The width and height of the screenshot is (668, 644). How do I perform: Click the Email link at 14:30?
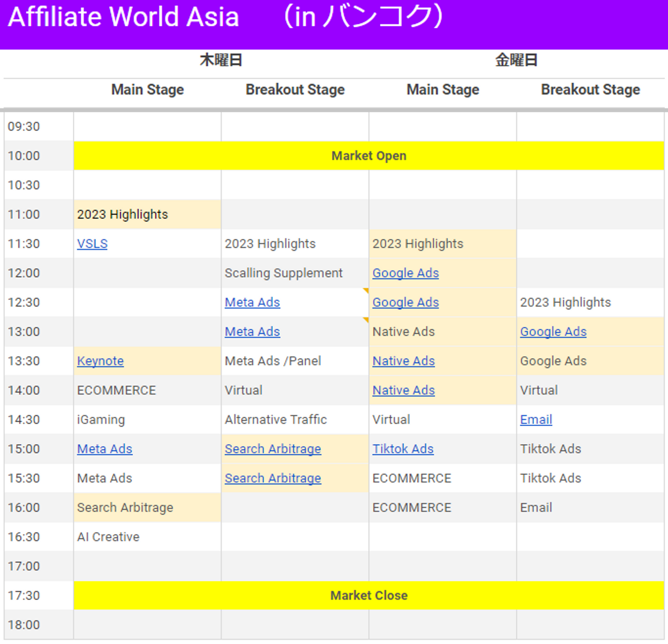(536, 420)
